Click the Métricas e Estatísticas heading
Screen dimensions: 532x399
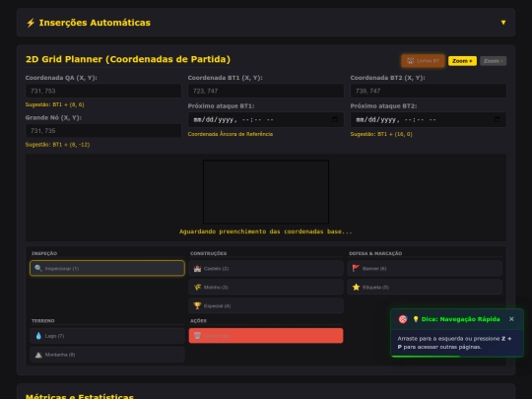80,396
